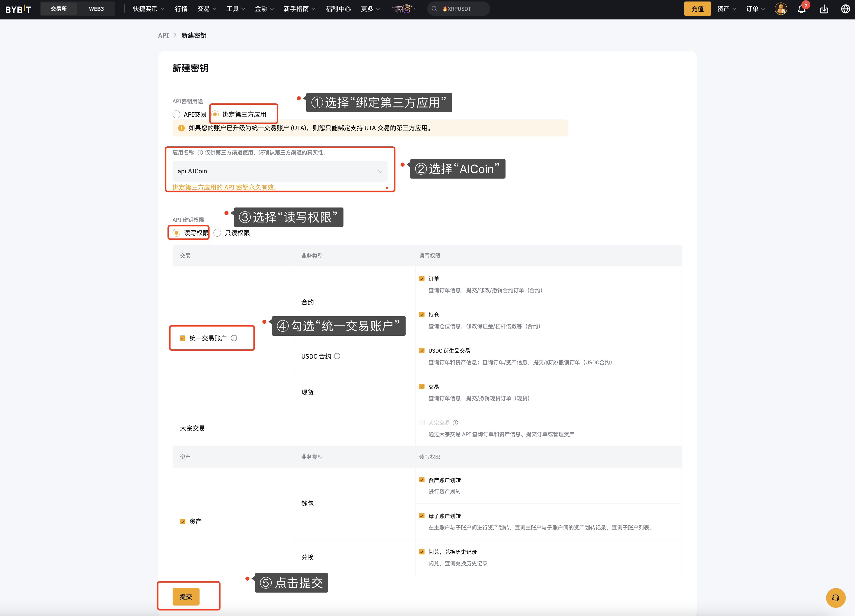Toggle 母子账户划转 checkbox
855x616 pixels.
click(x=422, y=516)
